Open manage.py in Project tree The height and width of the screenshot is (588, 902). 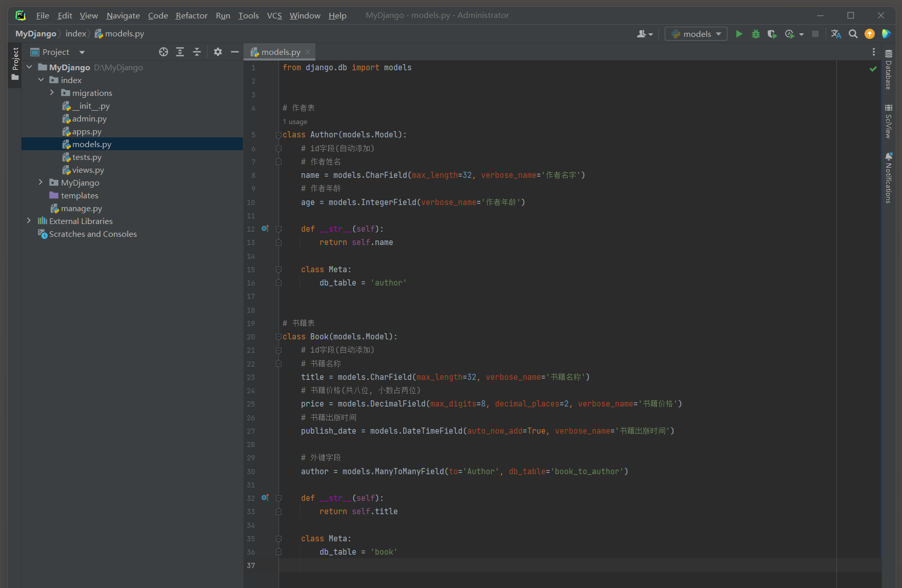pyautogui.click(x=82, y=208)
